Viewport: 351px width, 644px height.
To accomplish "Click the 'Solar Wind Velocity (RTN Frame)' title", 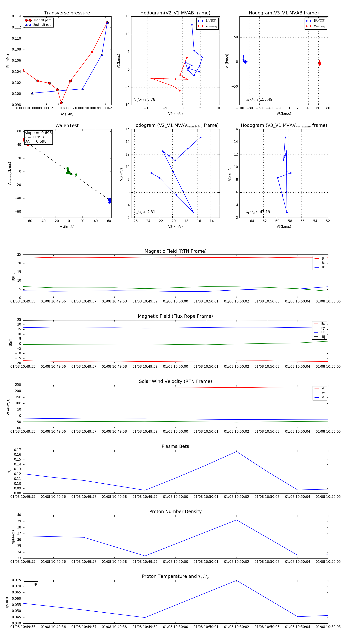I will pos(175,381).
